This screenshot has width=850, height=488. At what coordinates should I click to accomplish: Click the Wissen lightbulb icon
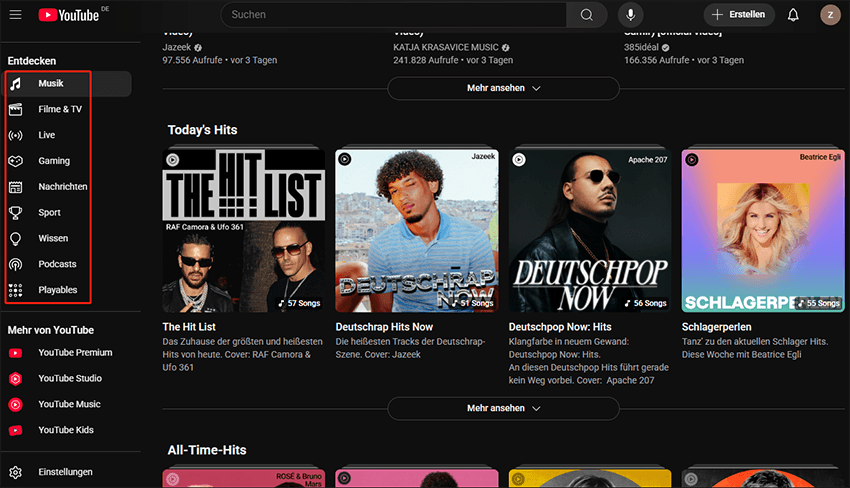[16, 239]
